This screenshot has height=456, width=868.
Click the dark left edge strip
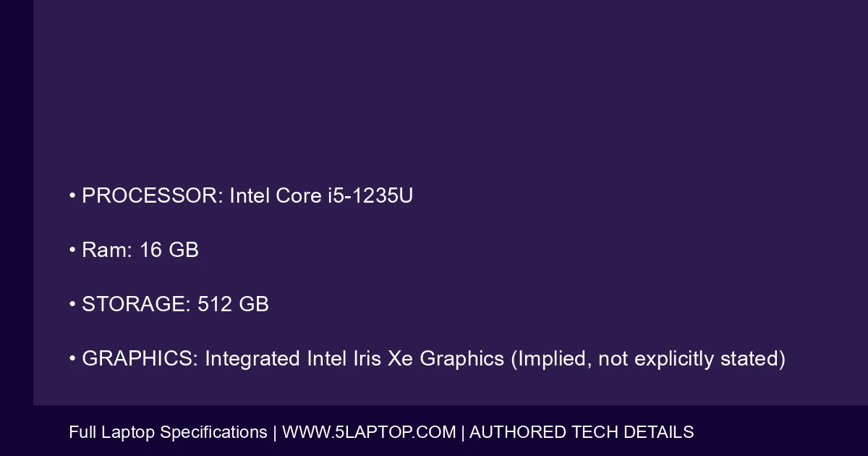click(16, 217)
